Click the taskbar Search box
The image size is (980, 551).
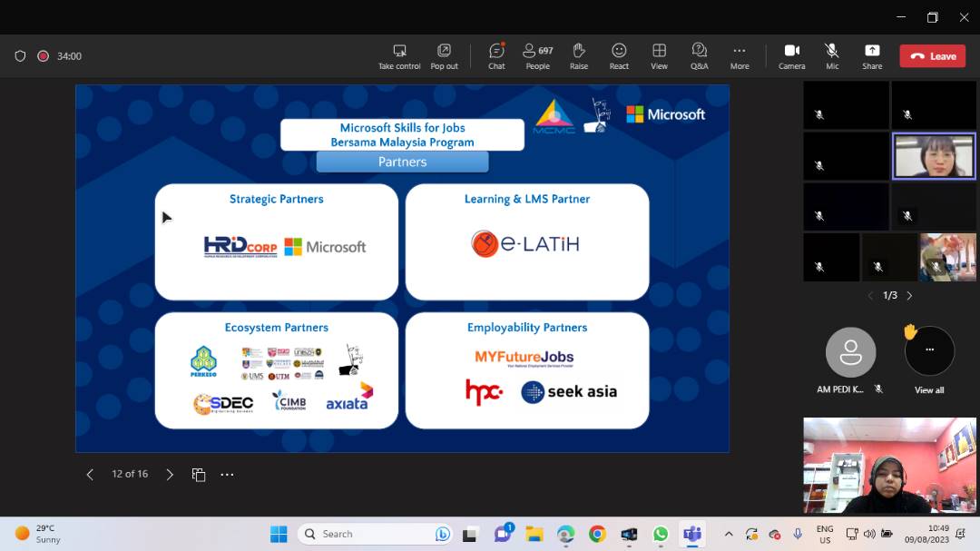point(375,534)
